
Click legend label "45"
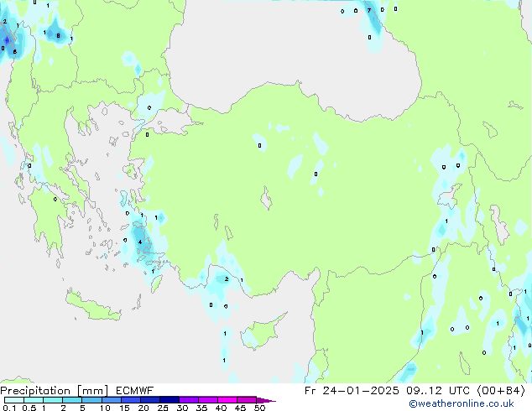point(240,408)
